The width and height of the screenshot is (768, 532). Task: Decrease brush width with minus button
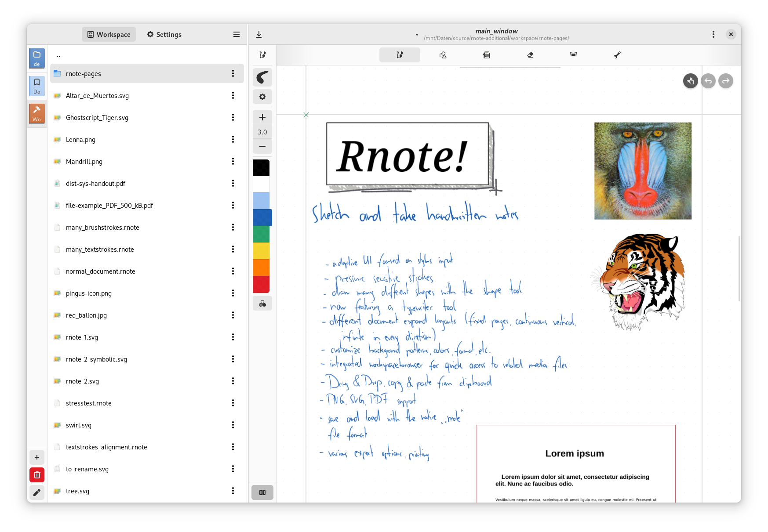point(262,146)
